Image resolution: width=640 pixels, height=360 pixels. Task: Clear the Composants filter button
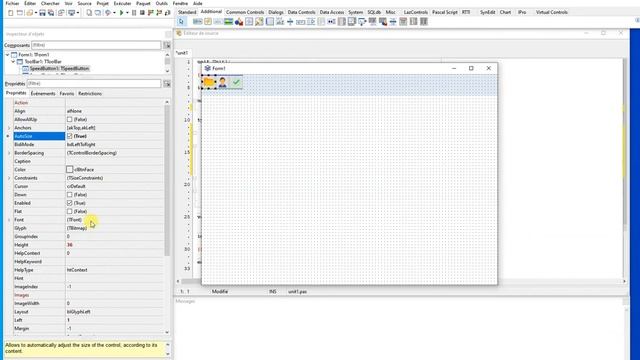167,45
